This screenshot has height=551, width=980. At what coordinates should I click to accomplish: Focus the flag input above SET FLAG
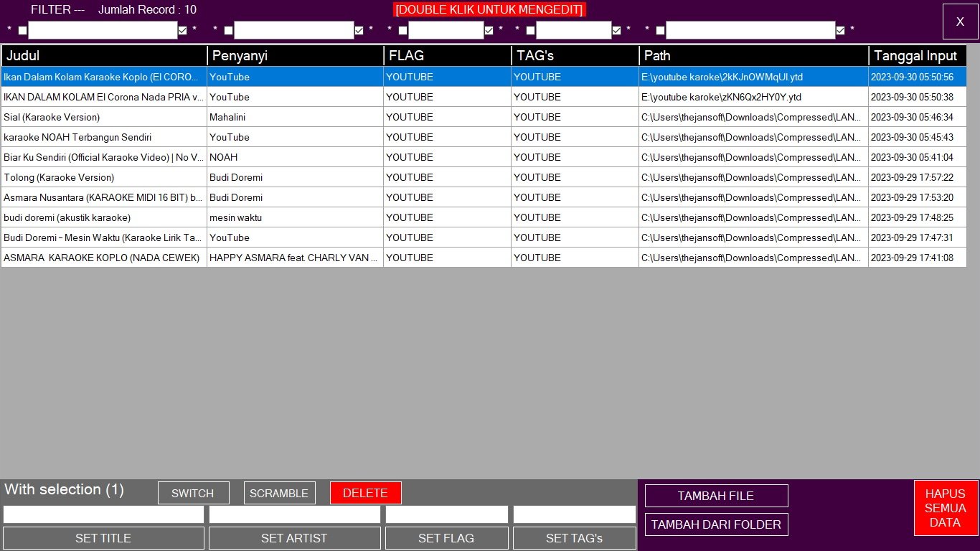(x=446, y=514)
